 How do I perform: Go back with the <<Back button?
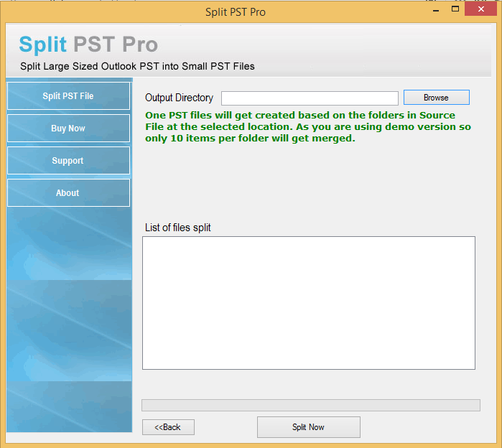(x=168, y=427)
